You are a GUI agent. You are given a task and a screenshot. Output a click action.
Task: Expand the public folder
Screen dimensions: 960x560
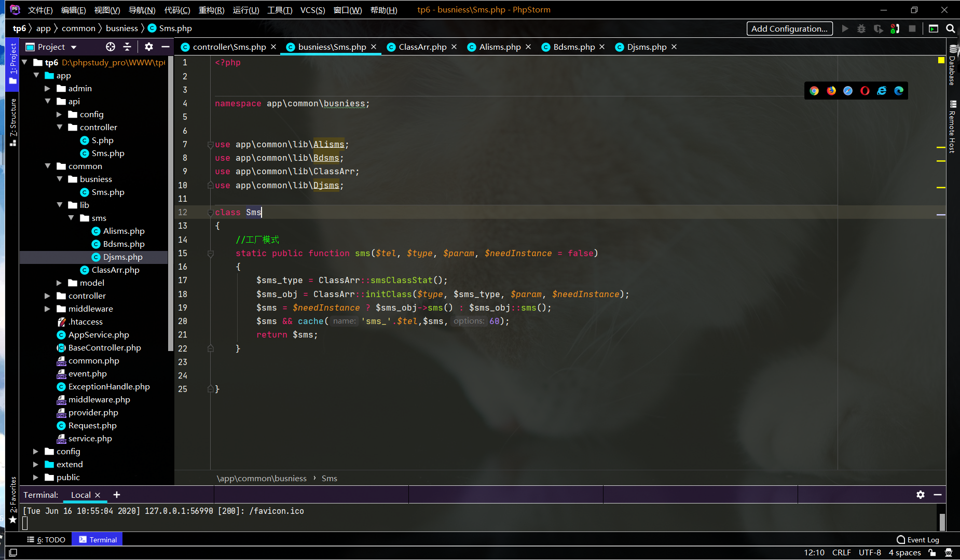(36, 477)
